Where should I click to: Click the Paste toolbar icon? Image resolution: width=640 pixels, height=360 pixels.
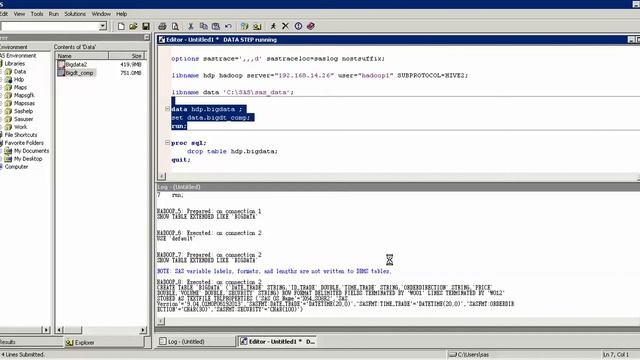[x=216, y=26]
